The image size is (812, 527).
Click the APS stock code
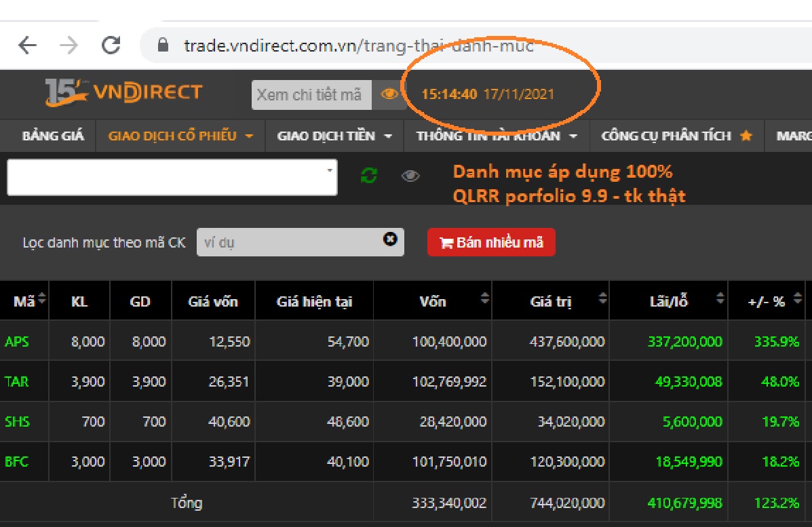click(x=17, y=342)
